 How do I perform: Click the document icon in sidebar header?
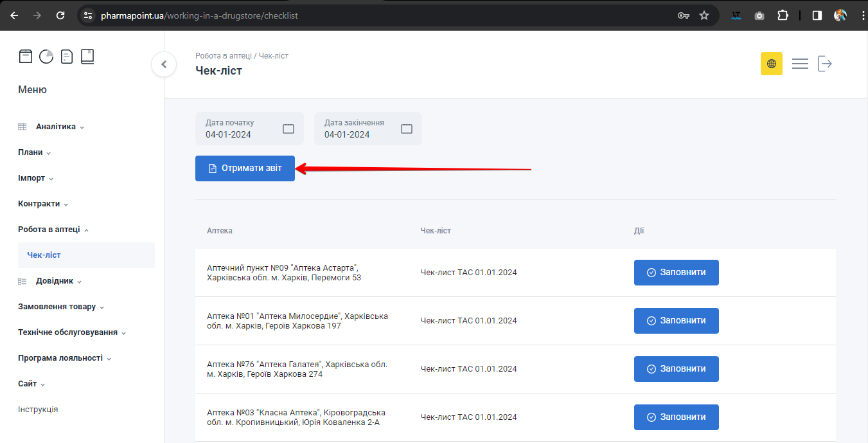point(67,57)
